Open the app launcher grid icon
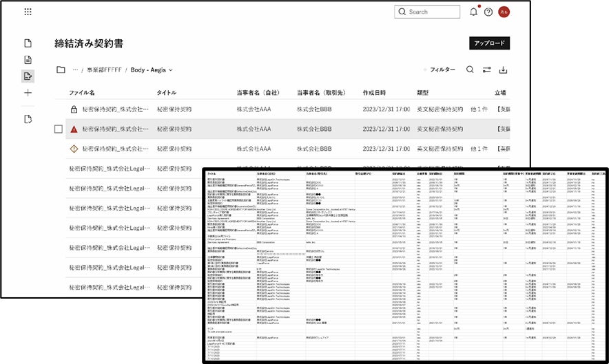Screen dimensions: 609x364 click(28, 12)
